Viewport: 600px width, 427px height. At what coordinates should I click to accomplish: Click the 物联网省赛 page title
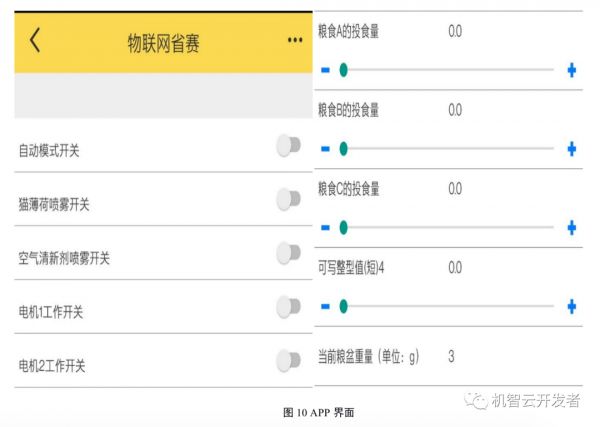pos(163,42)
